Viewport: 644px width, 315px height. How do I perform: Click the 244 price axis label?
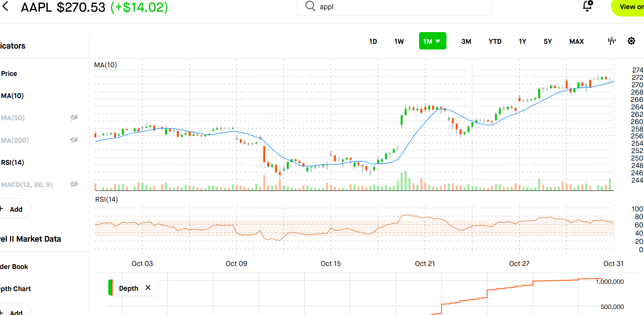[x=637, y=180]
